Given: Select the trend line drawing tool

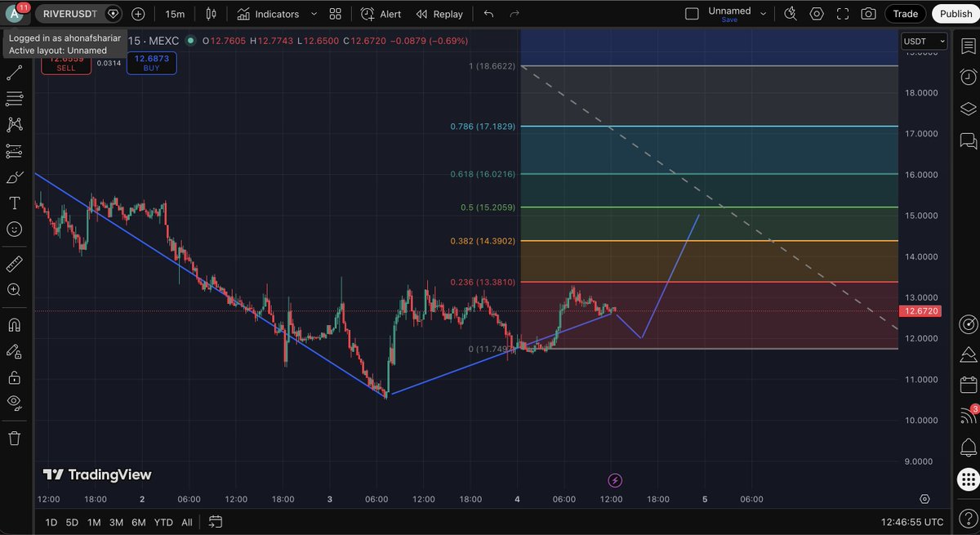Looking at the screenshot, I should pyautogui.click(x=14, y=74).
